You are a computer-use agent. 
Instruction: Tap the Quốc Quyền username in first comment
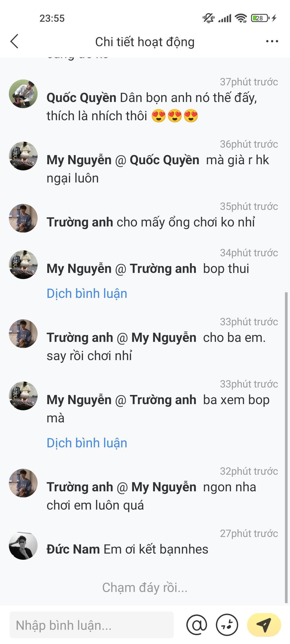pos(81,98)
